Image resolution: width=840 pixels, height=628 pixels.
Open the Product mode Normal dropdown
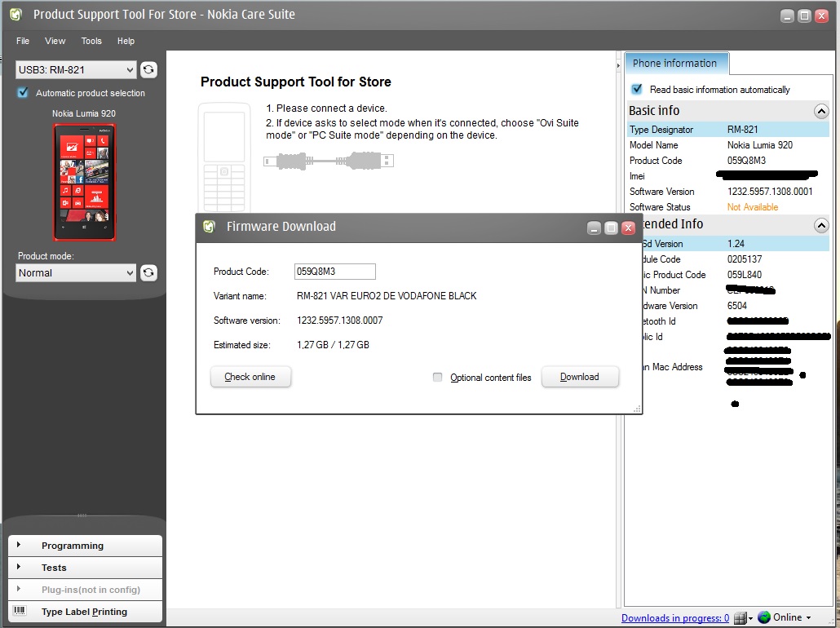click(x=76, y=272)
